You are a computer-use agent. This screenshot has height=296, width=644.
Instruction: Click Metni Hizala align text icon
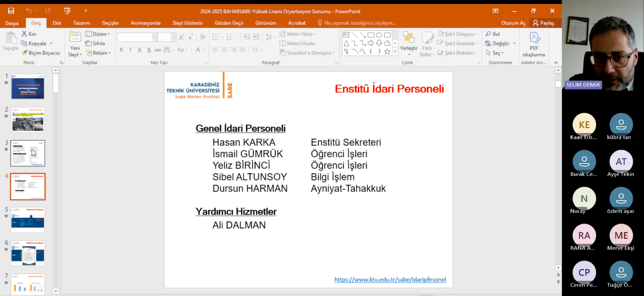click(283, 43)
